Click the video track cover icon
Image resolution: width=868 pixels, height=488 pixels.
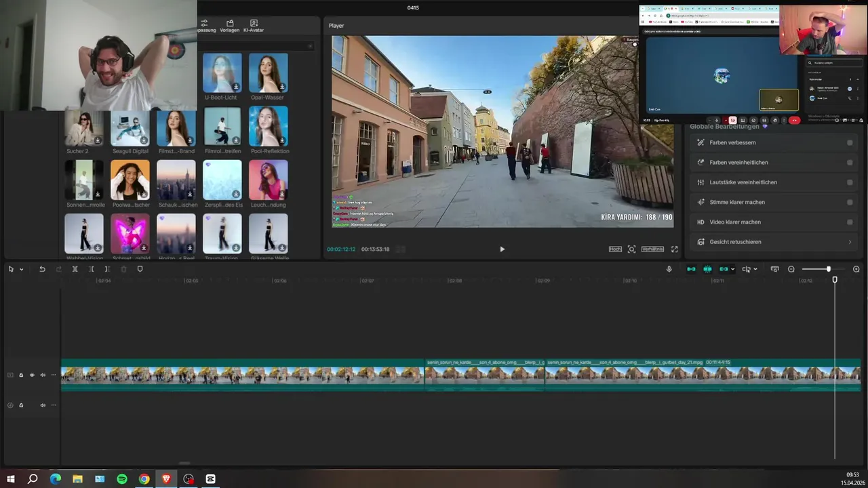point(10,375)
